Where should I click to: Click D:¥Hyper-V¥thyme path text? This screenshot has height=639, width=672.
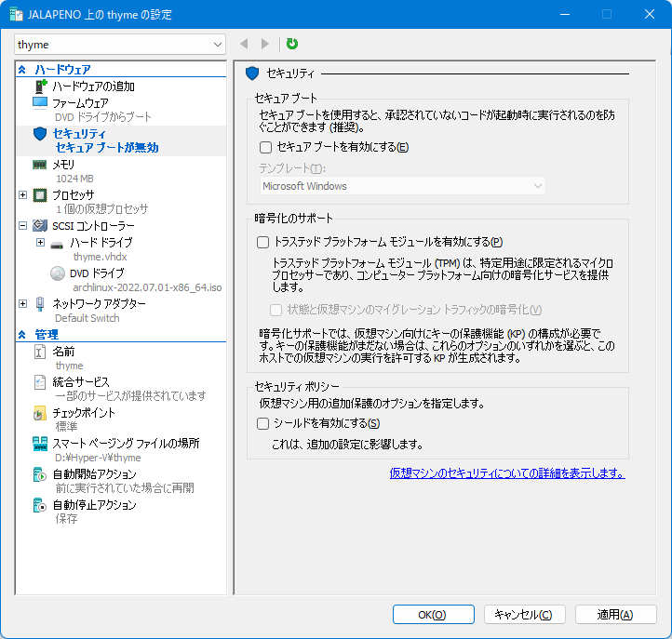coord(98,458)
